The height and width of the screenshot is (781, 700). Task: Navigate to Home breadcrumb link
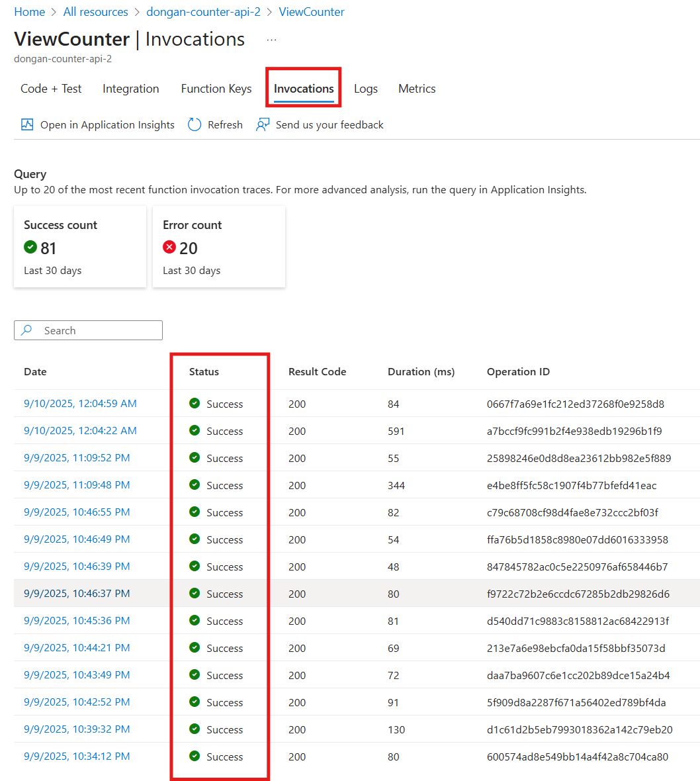tap(30, 12)
